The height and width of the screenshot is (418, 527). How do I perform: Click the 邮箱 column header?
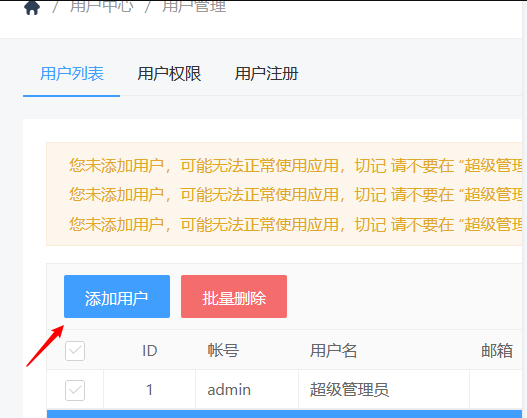(x=497, y=351)
